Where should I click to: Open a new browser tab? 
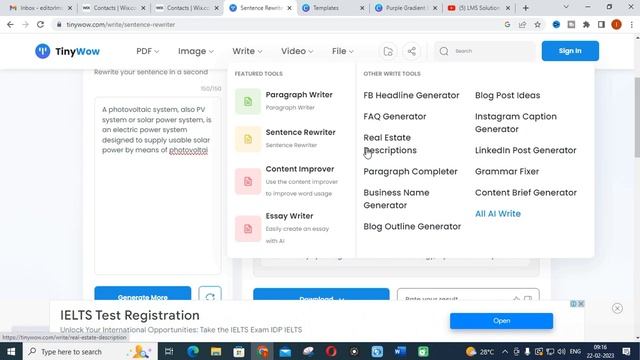click(526, 8)
